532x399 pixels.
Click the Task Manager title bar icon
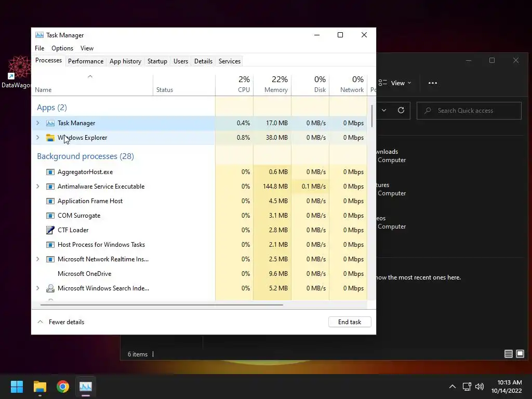tap(39, 35)
